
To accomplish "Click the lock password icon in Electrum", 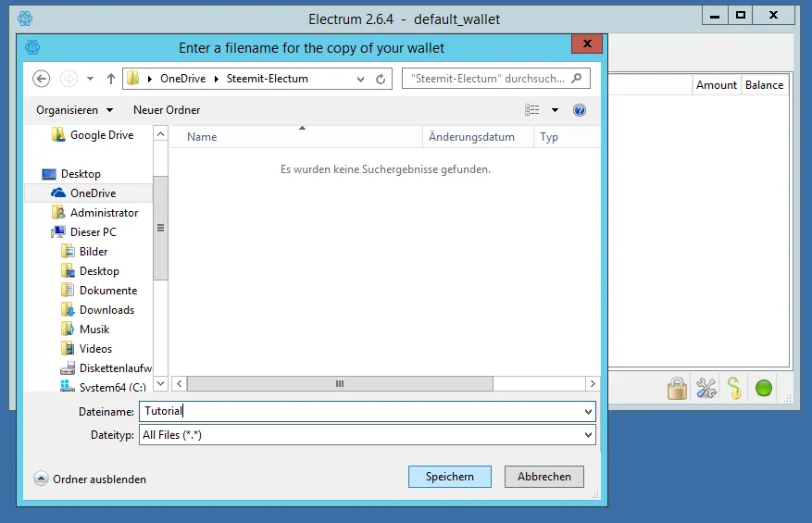I will pos(677,388).
